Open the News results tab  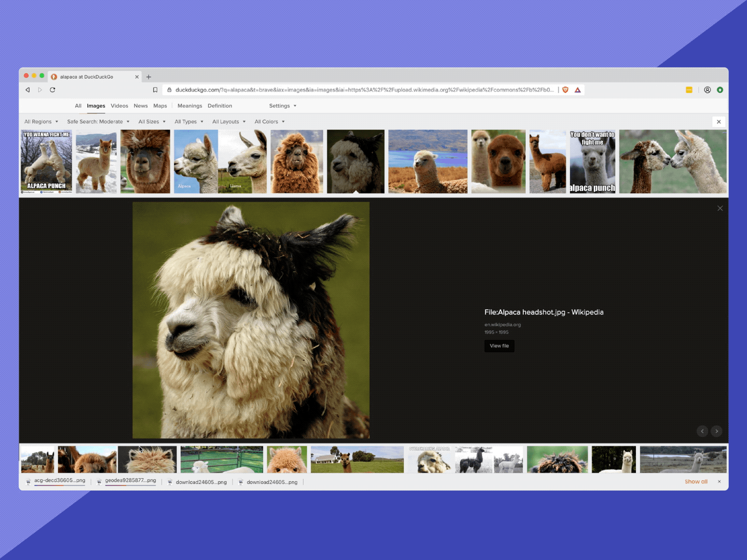141,106
